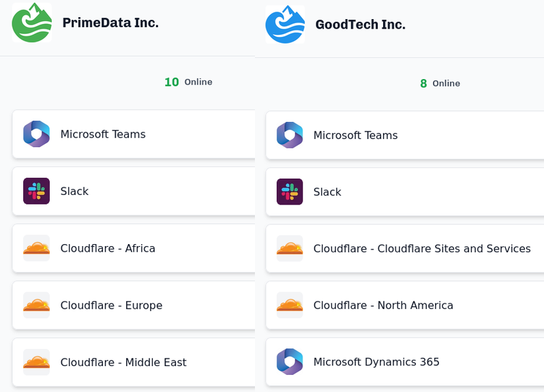The image size is (544, 392).
Task: Select the '10 Online' status count
Action: (188, 82)
